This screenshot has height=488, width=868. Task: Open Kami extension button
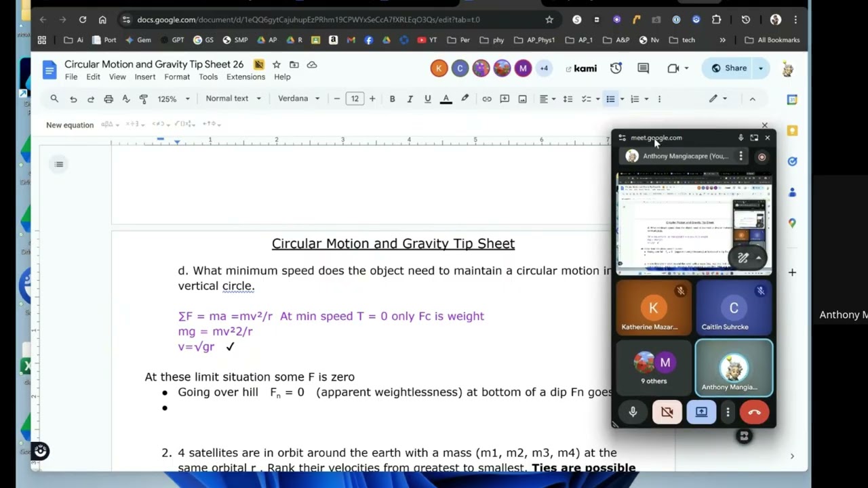tap(581, 68)
